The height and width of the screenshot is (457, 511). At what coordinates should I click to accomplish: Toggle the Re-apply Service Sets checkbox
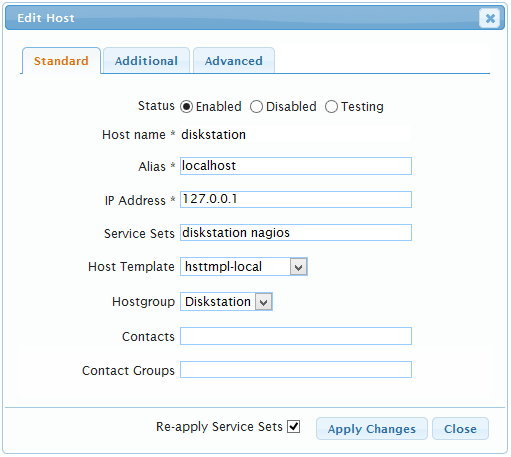coord(294,426)
